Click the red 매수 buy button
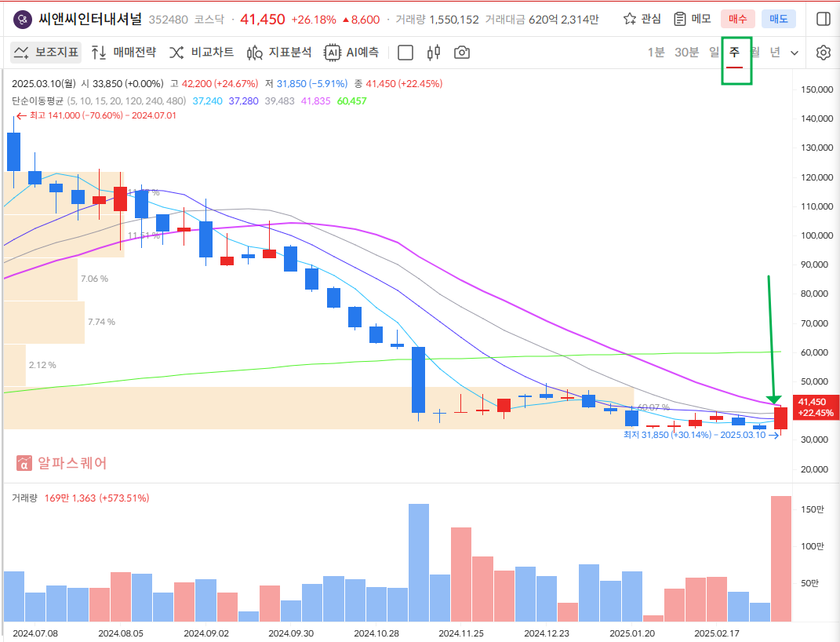This screenshot has width=840, height=642. [738, 20]
